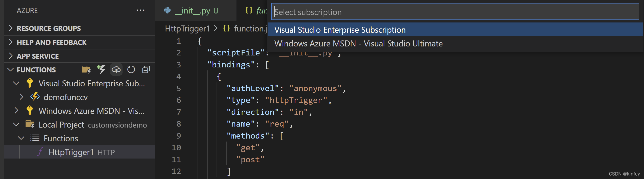
Task: Click the JSON braces icon on function tab
Action: [x=249, y=10]
